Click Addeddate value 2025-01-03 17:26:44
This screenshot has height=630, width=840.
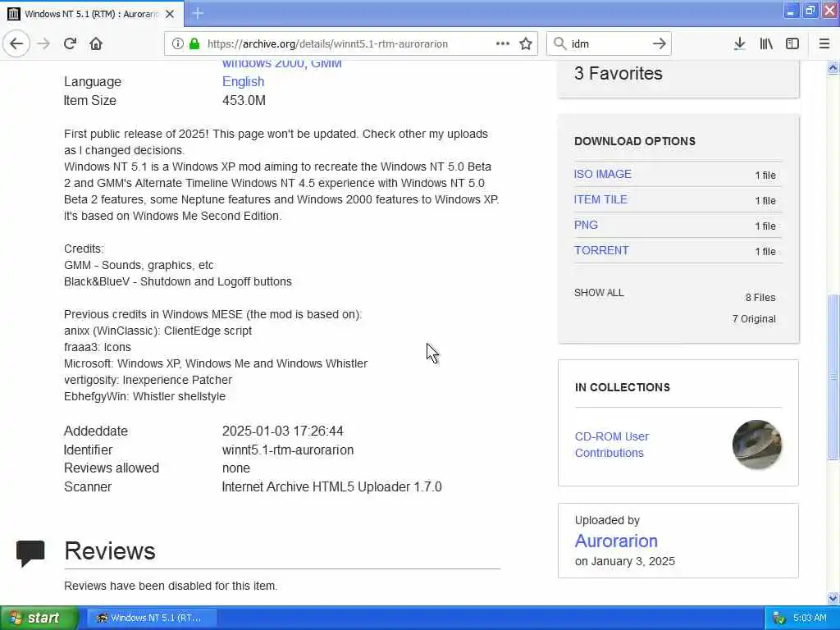[x=283, y=431]
